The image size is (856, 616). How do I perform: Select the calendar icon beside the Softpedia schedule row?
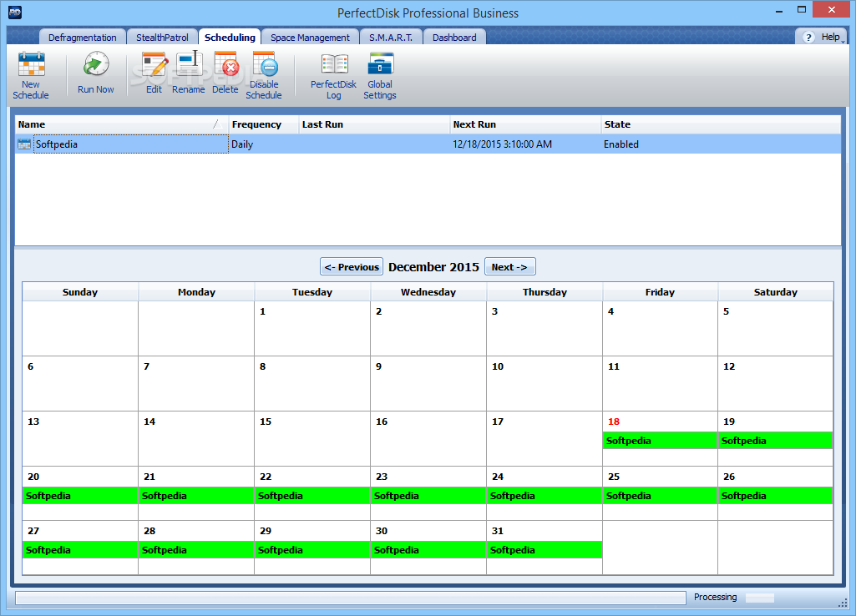pyautogui.click(x=24, y=144)
